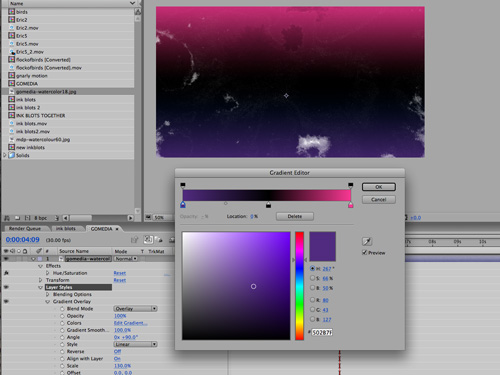This screenshot has height=375, width=500.
Task: Open layer Mode Normal dropdown
Action: [x=126, y=259]
